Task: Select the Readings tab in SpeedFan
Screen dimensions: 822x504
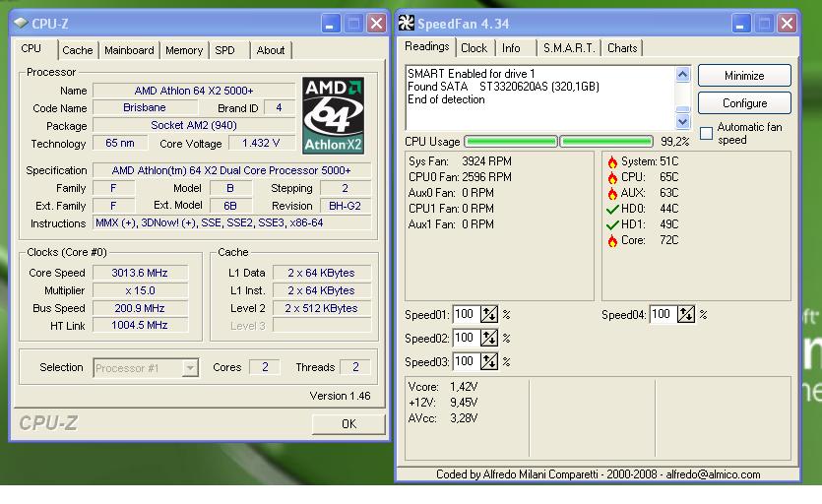Action: click(426, 46)
